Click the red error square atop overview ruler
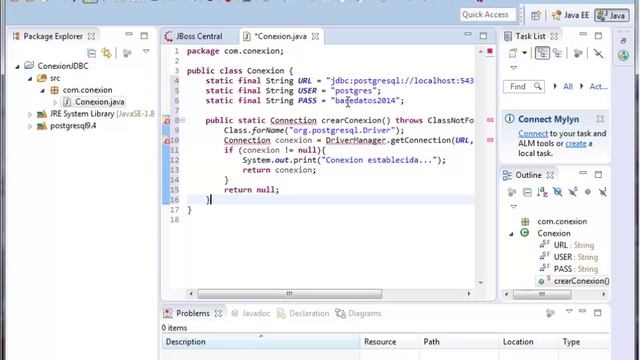640x360 pixels. coord(490,51)
